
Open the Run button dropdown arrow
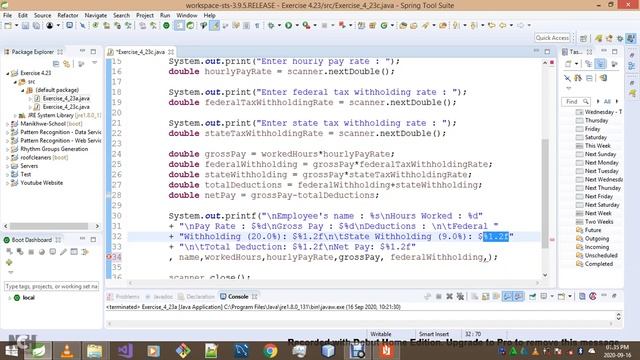click(297, 26)
